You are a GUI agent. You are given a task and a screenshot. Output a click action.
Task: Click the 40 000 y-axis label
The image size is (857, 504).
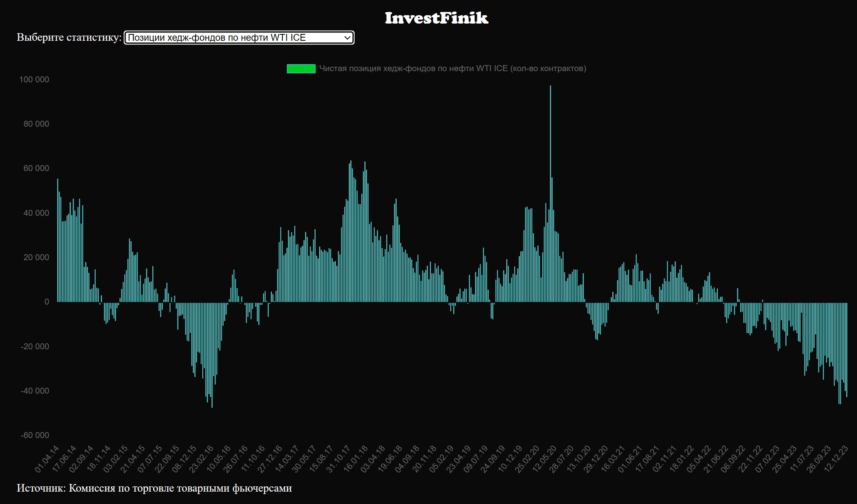click(x=36, y=213)
